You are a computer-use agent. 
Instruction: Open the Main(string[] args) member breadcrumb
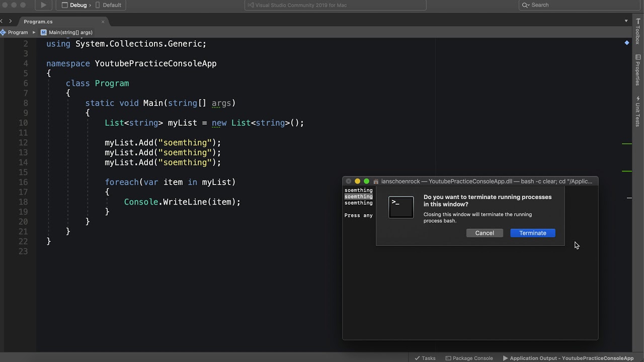(66, 32)
